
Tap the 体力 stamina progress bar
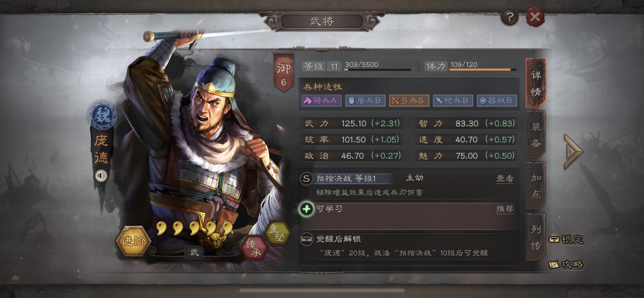coord(483,69)
